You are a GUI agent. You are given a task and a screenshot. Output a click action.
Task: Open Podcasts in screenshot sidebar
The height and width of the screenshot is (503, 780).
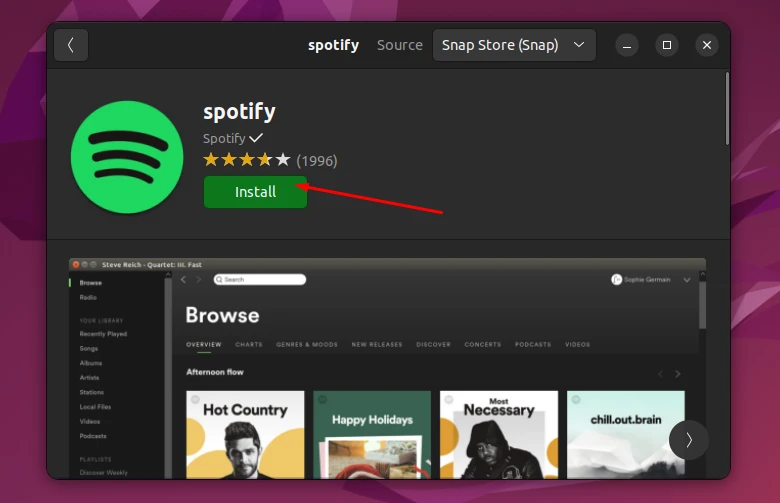tap(93, 436)
